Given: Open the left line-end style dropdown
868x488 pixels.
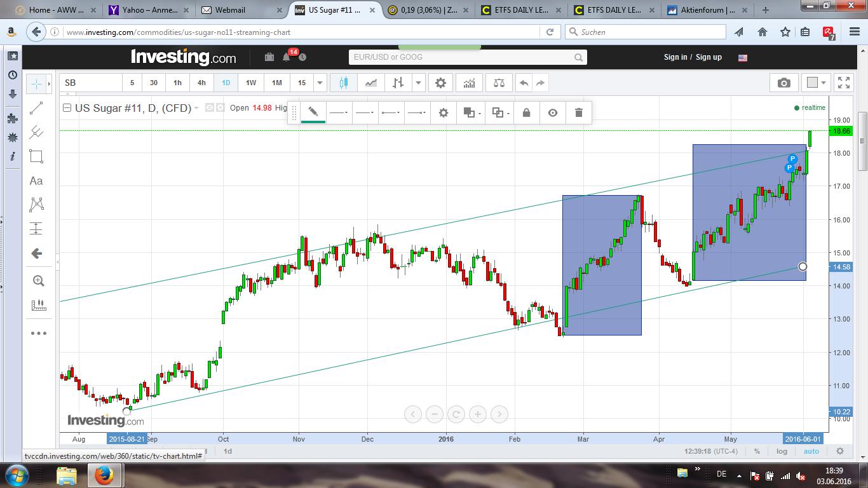Looking at the screenshot, I should (391, 112).
